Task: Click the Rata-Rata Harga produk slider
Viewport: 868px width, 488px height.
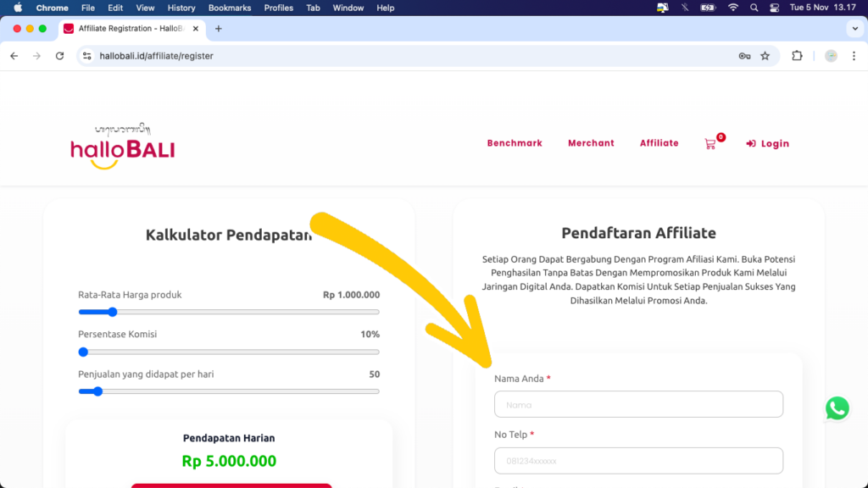Action: 229,312
